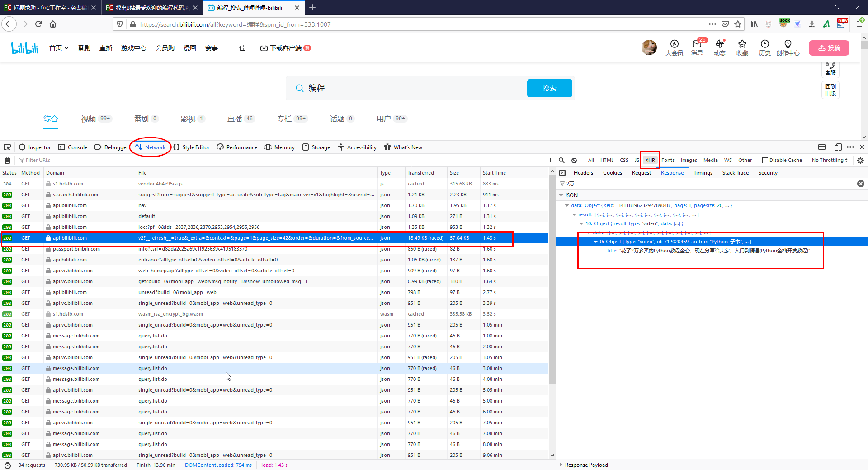Click 回到旧版 button
Viewport: 868px width, 470px height.
point(830,90)
